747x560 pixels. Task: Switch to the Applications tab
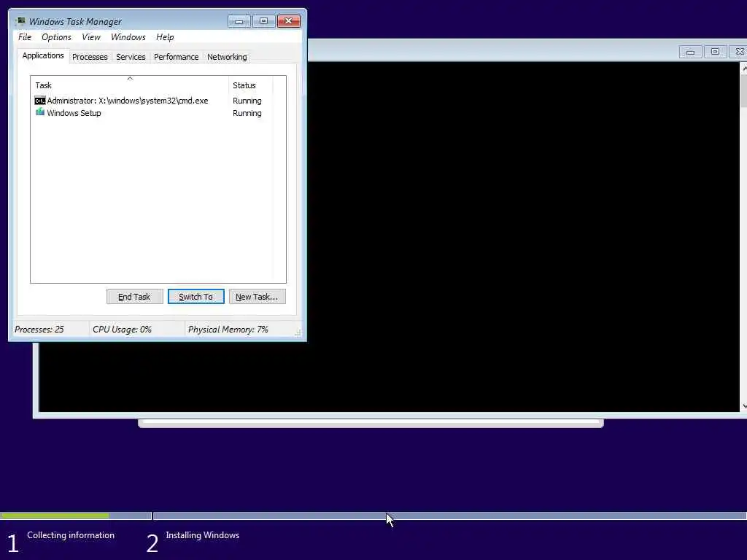(x=43, y=55)
